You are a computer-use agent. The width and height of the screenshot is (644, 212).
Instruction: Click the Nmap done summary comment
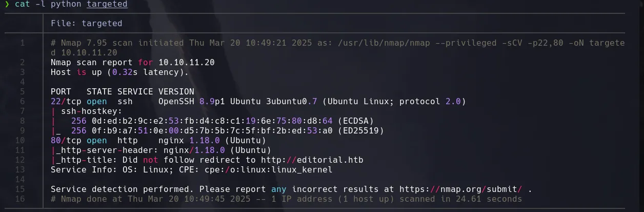pos(286,199)
